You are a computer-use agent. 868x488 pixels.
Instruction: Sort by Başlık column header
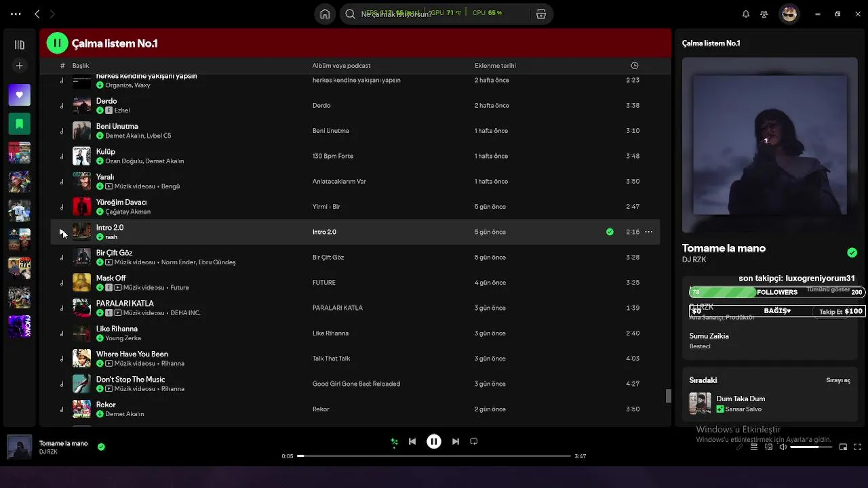pos(81,66)
